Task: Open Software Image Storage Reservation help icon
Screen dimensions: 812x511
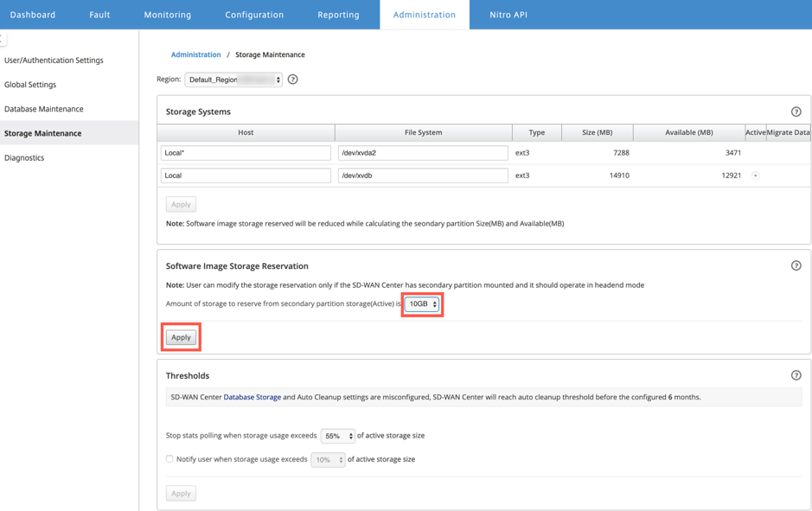Action: [796, 265]
